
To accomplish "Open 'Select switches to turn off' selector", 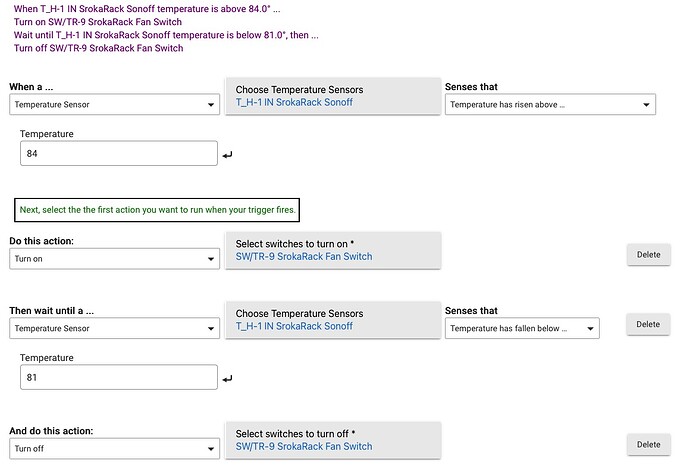I will pos(333,440).
